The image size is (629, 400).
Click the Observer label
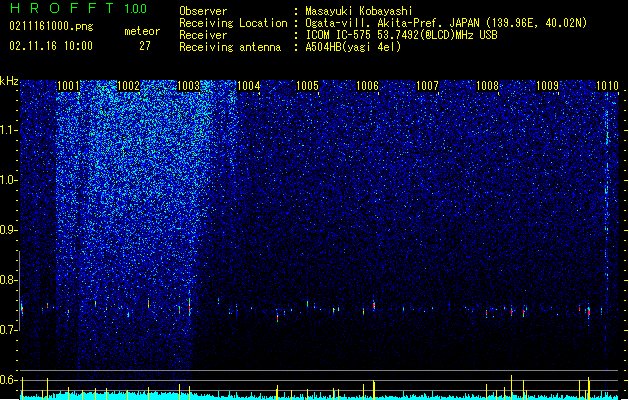pyautogui.click(x=203, y=11)
